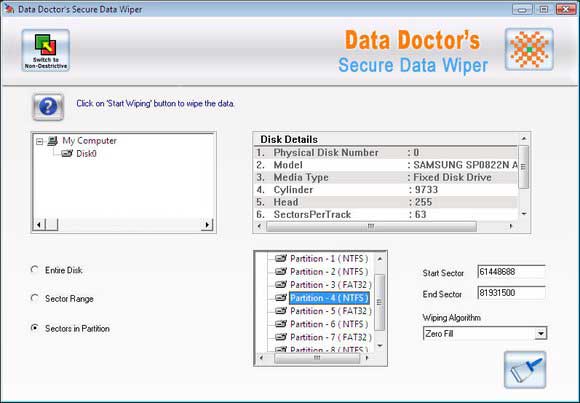Click the Physical Disk Number row
This screenshot has width=580, height=403.
click(x=386, y=152)
